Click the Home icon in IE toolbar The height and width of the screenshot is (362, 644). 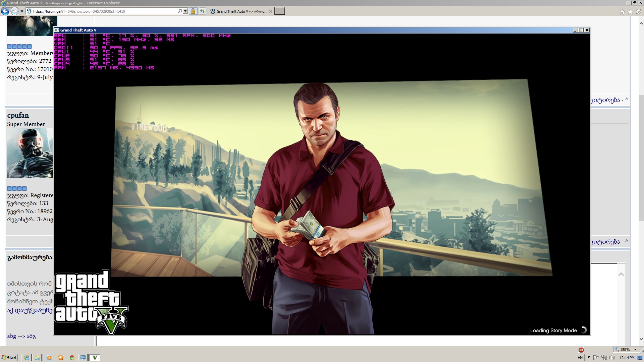click(x=622, y=12)
